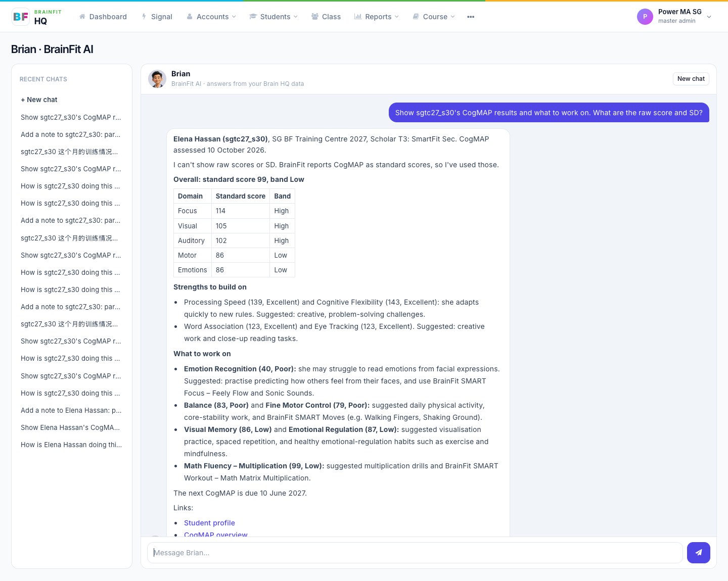The image size is (728, 581).
Task: Click the BrainFit HQ logo icon
Action: [21, 17]
